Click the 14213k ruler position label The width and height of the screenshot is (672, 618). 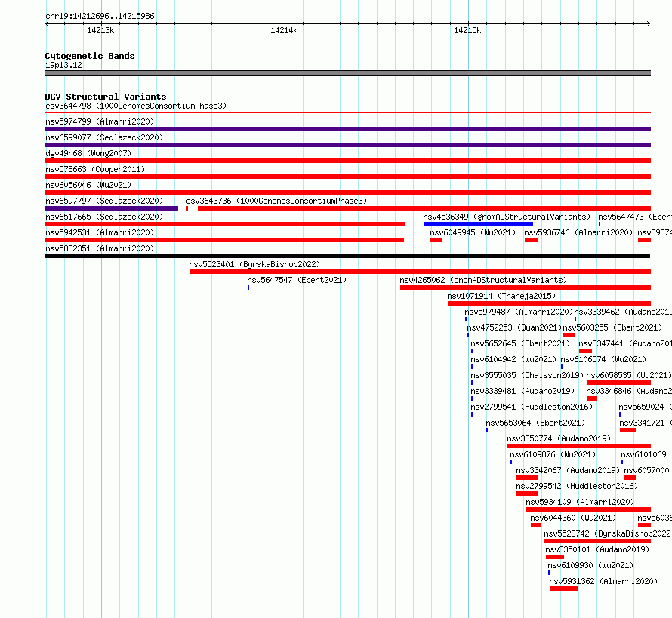point(100,30)
